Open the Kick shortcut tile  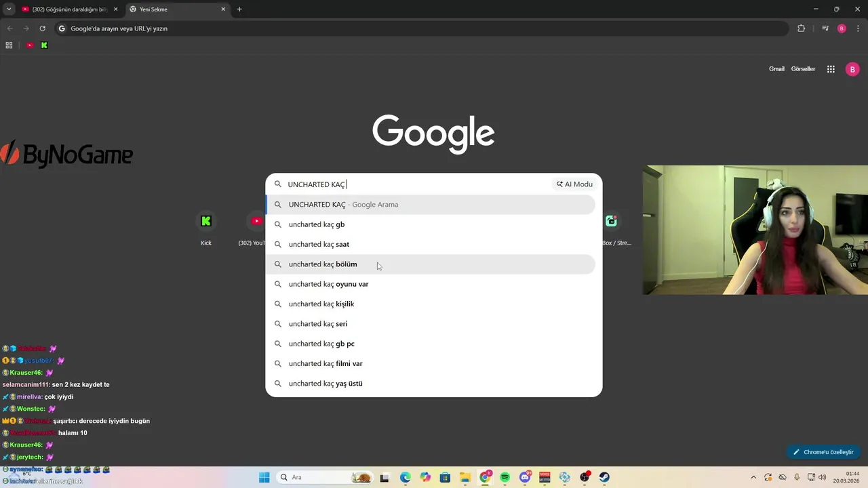pyautogui.click(x=206, y=229)
